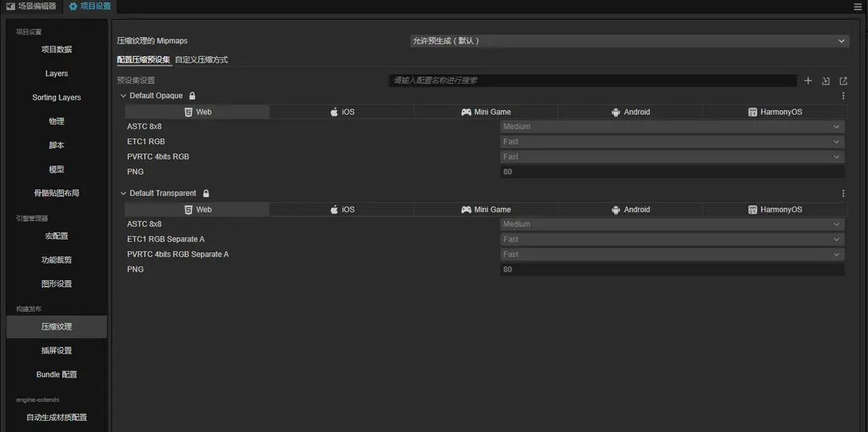Open the Default Transparent three-dot menu
This screenshot has height=432, width=868.
(x=843, y=193)
